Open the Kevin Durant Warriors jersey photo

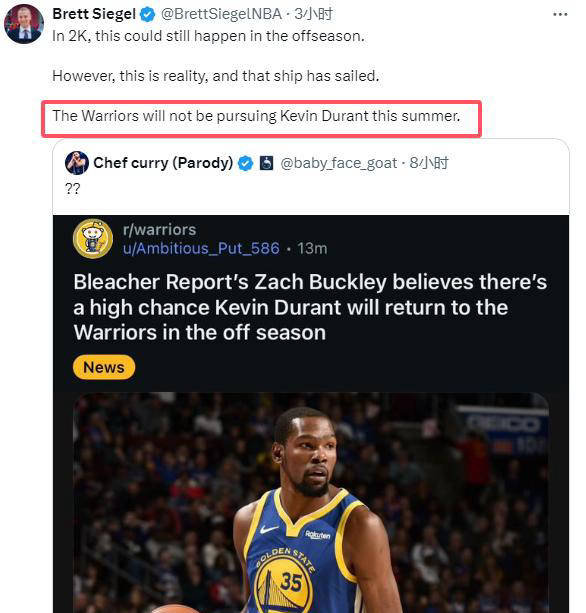(311, 502)
